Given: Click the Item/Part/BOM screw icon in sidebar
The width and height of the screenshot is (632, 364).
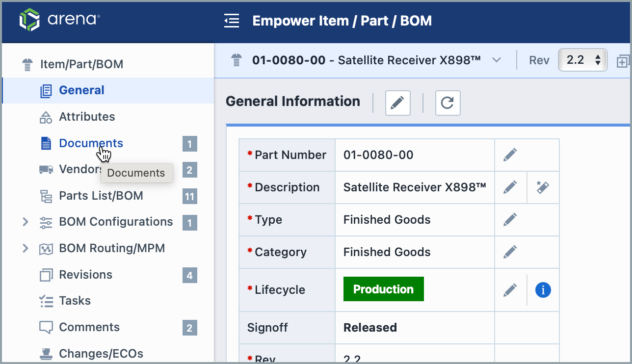Looking at the screenshot, I should click(27, 64).
